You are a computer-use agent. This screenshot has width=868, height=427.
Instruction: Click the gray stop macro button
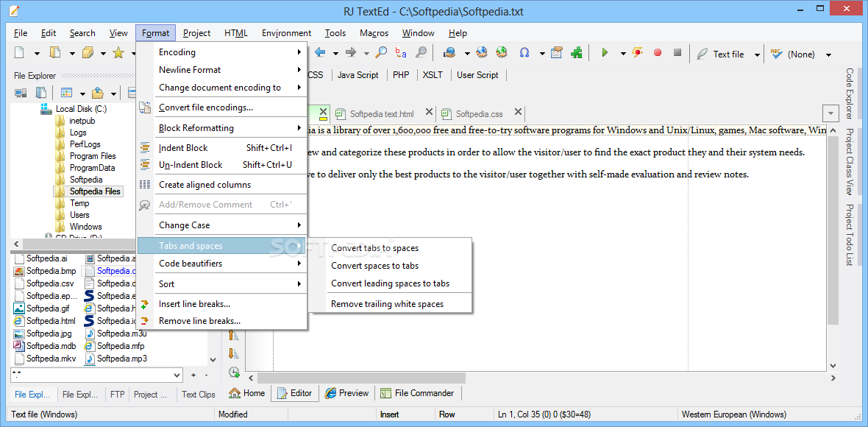[x=677, y=53]
